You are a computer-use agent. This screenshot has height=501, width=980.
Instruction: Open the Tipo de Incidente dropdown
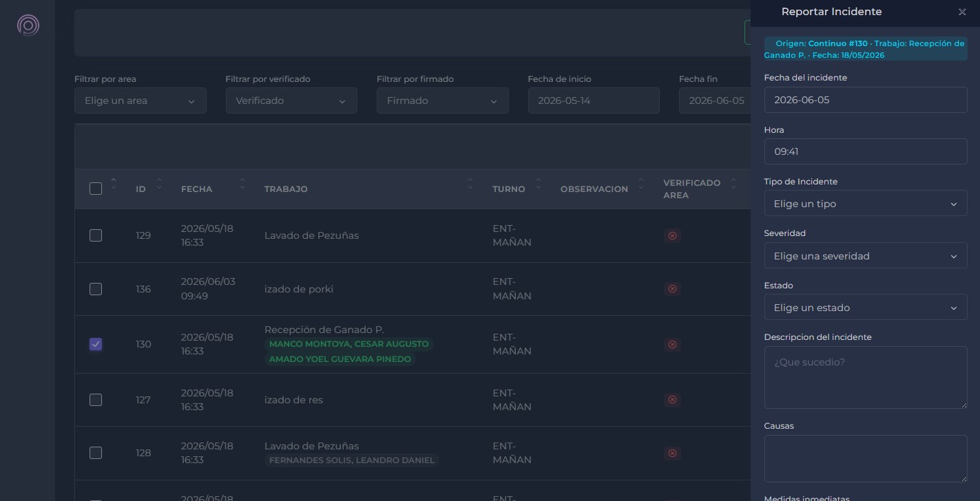(866, 204)
